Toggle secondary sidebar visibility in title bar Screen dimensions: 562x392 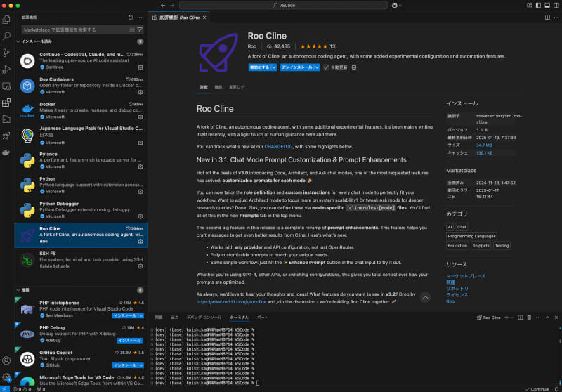point(556,6)
